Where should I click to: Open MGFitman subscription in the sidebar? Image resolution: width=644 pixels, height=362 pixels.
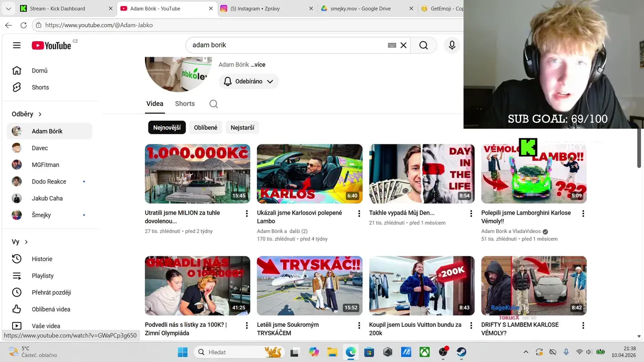coord(49,164)
